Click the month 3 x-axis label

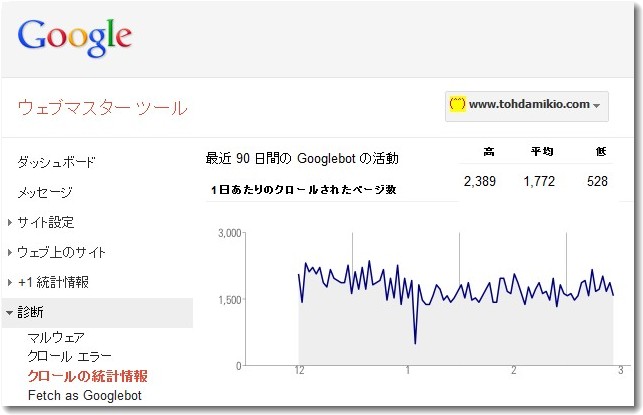click(621, 371)
